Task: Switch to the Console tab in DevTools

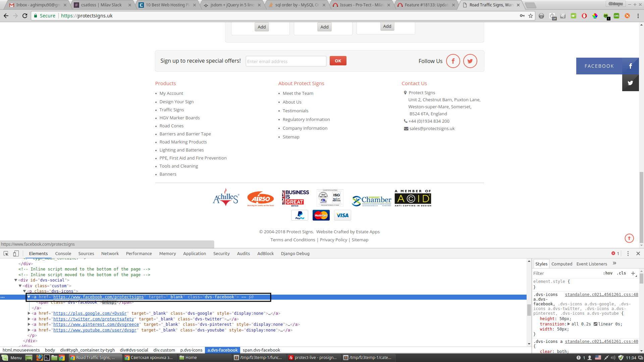Action: (x=63, y=254)
